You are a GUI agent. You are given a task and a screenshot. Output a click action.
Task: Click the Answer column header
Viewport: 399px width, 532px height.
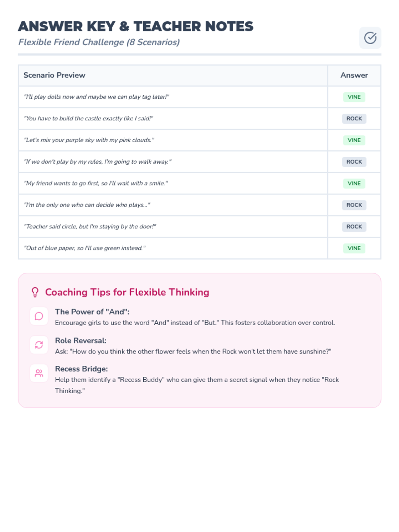tap(354, 75)
